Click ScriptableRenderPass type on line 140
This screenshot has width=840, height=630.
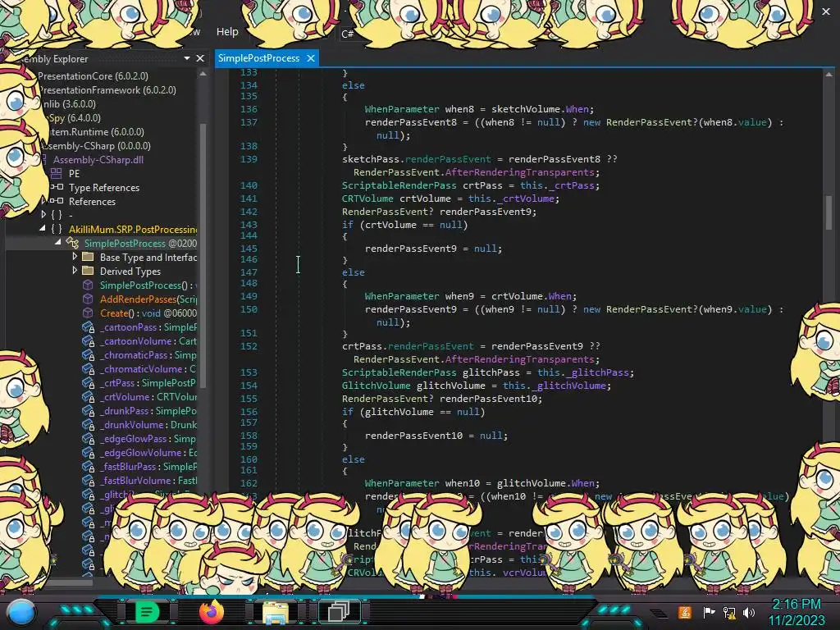pos(399,185)
